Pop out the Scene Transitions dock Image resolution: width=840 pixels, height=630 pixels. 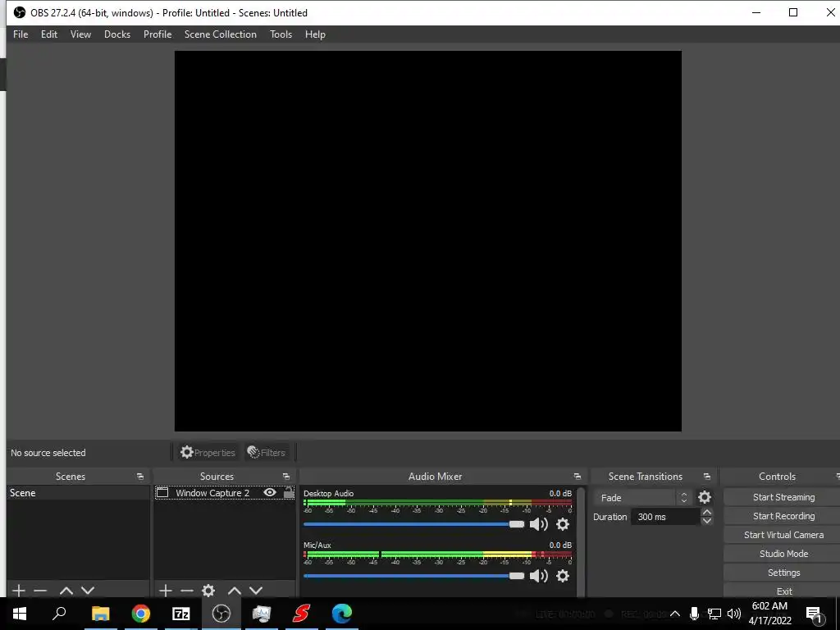click(707, 477)
